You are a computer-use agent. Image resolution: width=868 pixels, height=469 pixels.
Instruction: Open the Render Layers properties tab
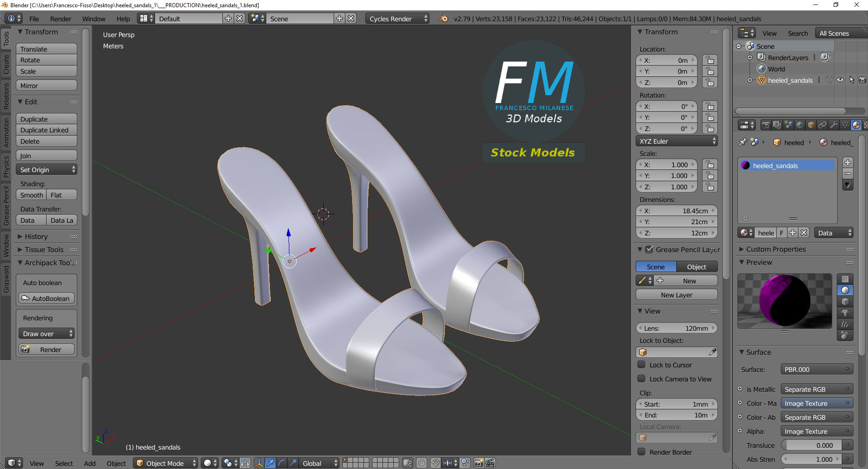tap(777, 125)
